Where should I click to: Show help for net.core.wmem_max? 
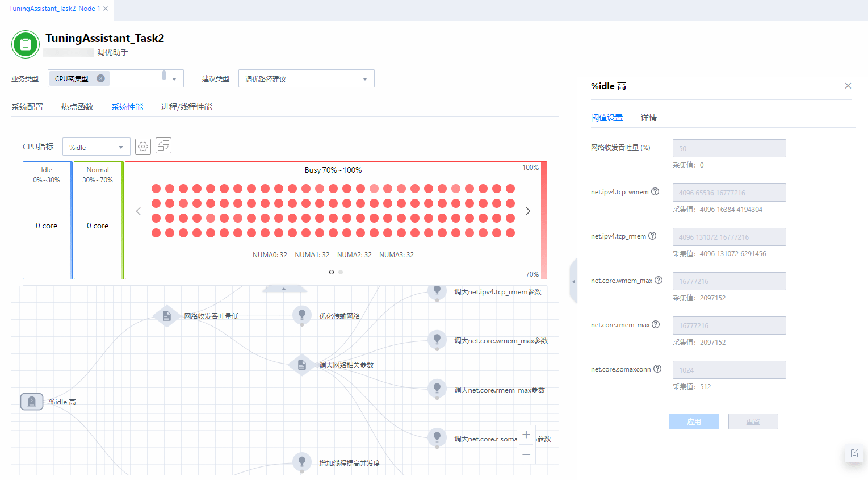(x=659, y=280)
